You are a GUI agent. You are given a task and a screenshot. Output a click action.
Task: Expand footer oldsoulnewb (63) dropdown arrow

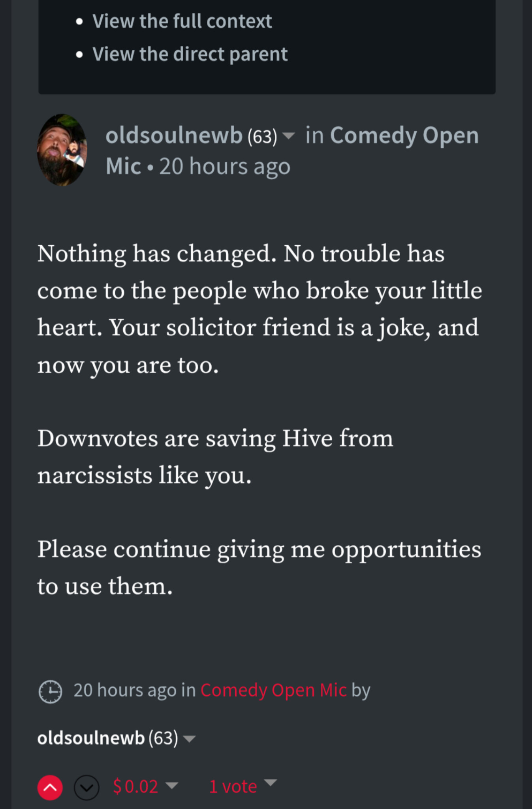tap(190, 739)
